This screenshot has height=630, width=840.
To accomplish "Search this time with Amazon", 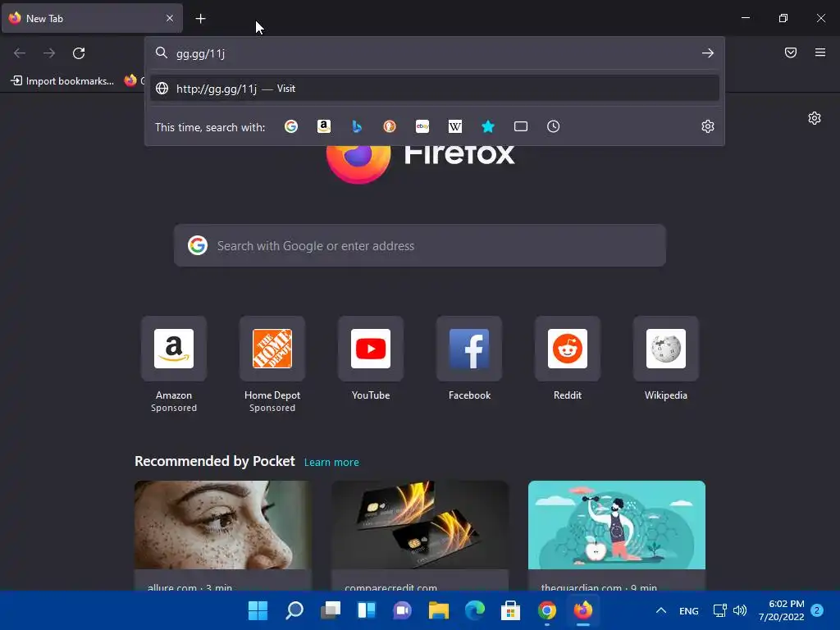I will click(x=323, y=126).
